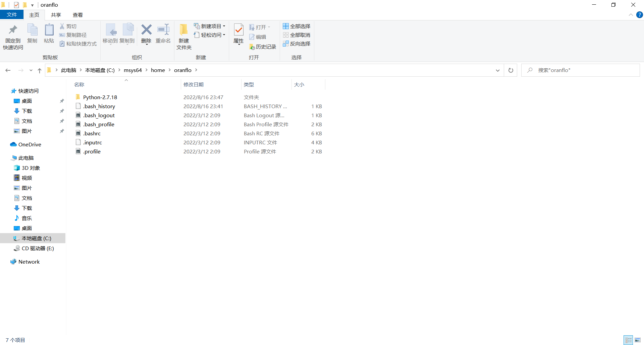Click the blue help question mark icon
This screenshot has width=644, height=345.
640,15
